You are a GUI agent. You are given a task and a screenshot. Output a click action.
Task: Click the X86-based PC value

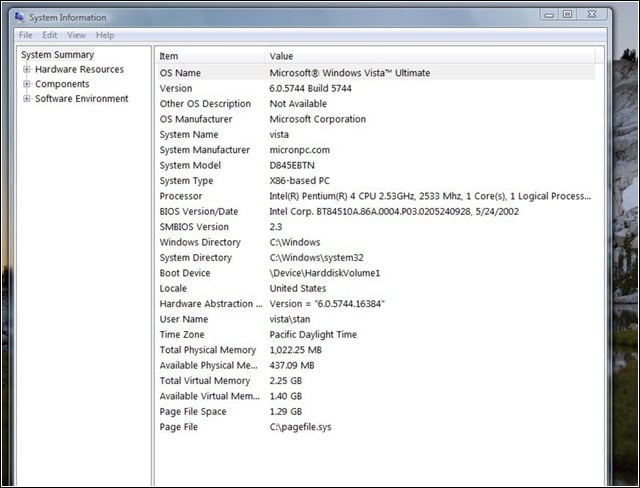point(299,181)
